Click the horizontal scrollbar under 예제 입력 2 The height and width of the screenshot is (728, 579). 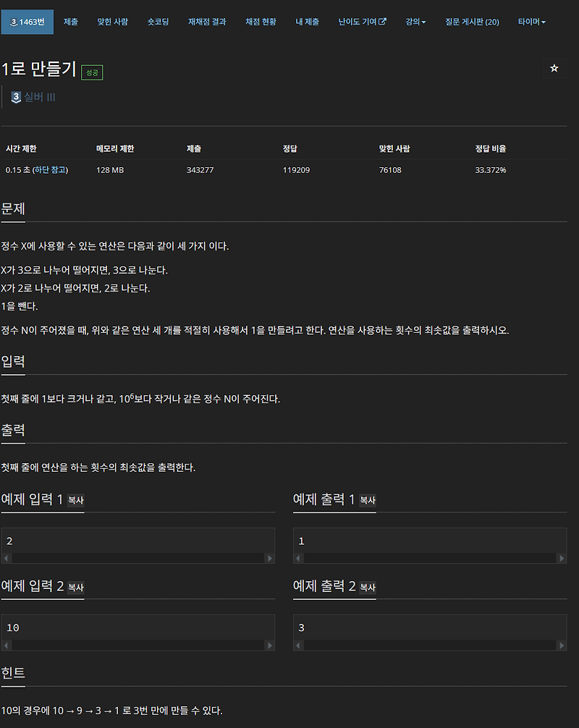138,646
